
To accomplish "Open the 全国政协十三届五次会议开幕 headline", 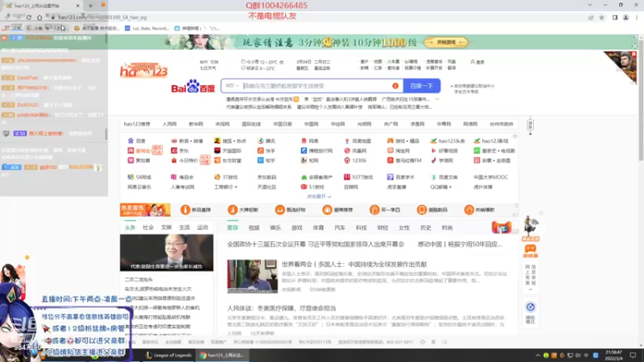I will pos(316,245).
